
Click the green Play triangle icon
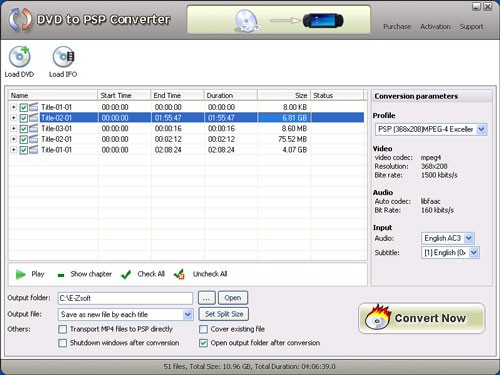[20, 274]
